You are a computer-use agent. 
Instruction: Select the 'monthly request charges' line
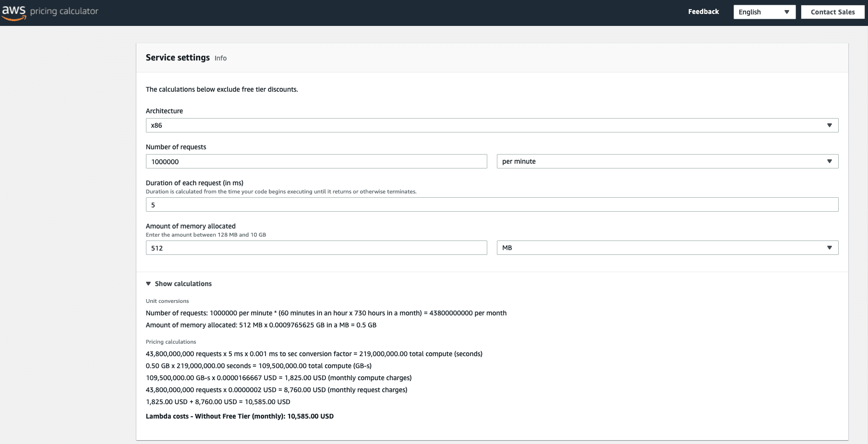[x=277, y=390]
